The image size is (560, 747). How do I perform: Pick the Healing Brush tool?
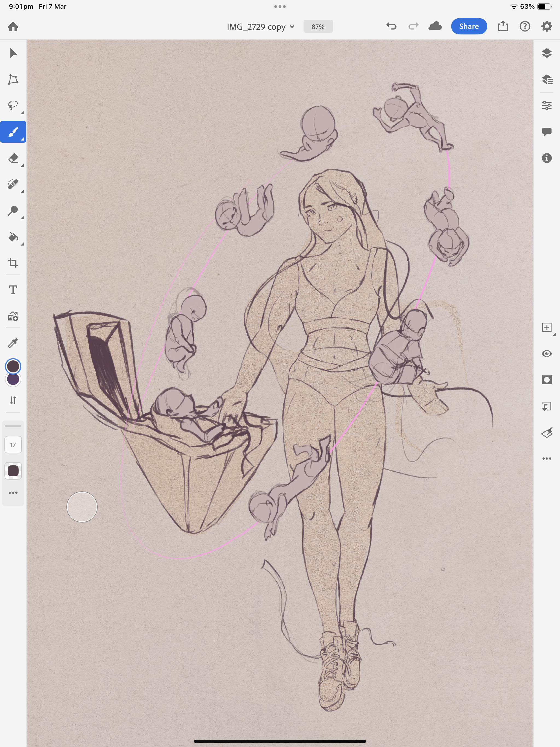point(13,184)
